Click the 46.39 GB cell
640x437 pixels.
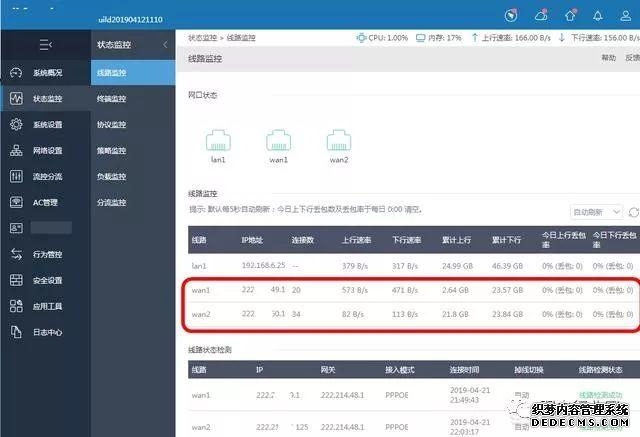point(507,266)
